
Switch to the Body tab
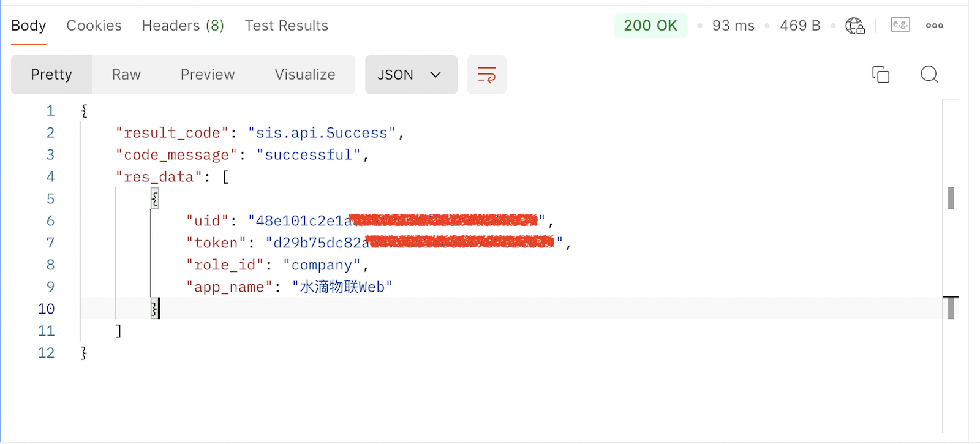[29, 26]
